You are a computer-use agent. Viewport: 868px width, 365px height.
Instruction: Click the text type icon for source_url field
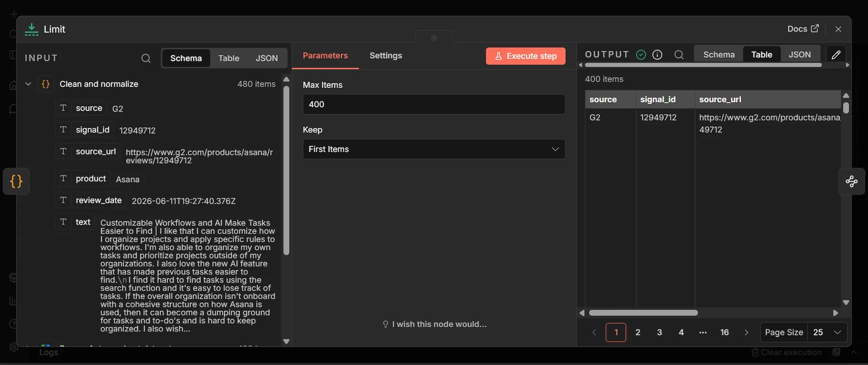tap(63, 151)
